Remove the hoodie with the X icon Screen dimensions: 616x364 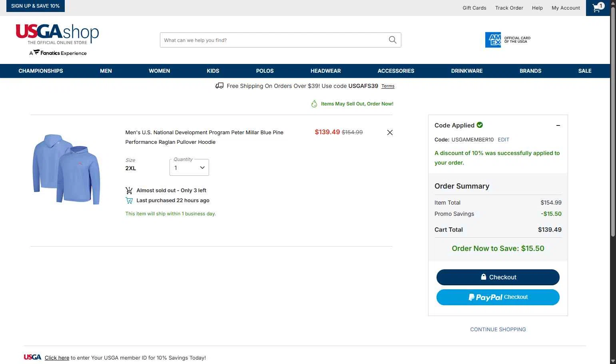[390, 133]
